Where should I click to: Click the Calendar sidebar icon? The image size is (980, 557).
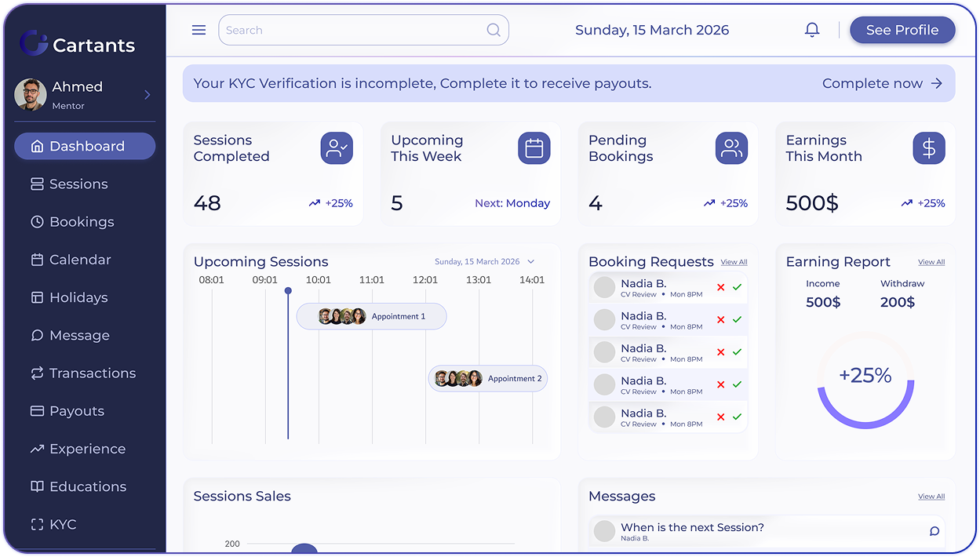tap(37, 260)
